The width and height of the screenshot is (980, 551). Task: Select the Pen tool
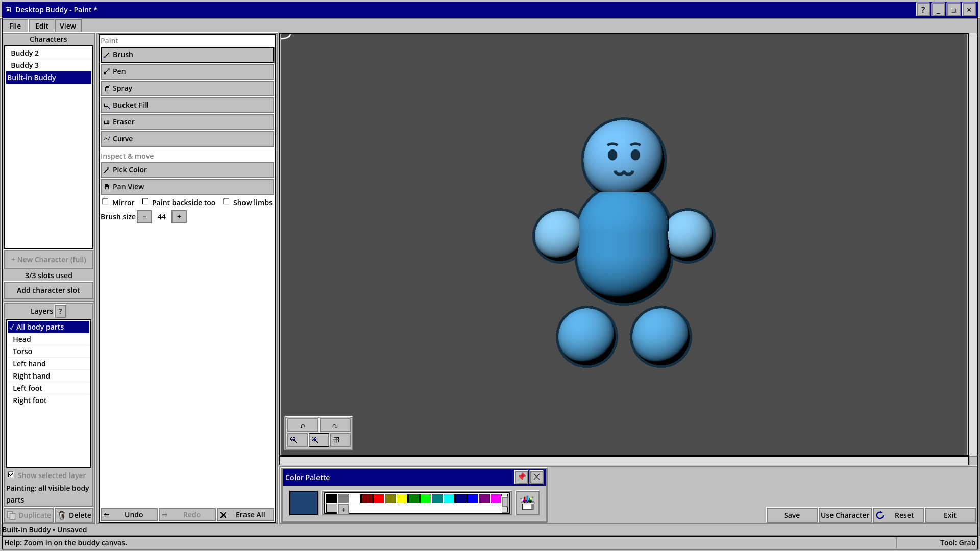187,71
